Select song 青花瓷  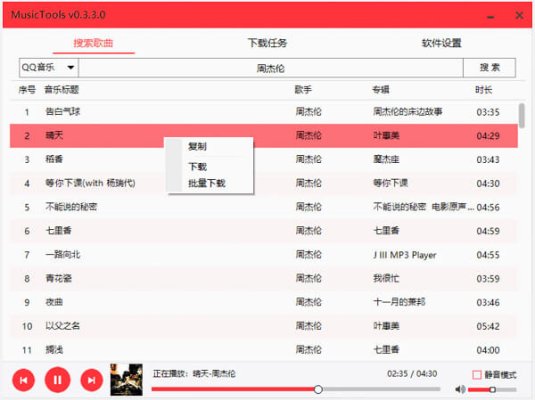click(x=58, y=278)
